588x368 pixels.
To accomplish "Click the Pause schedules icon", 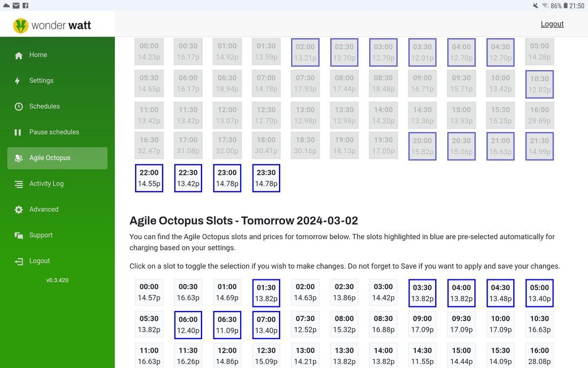I will 18,132.
